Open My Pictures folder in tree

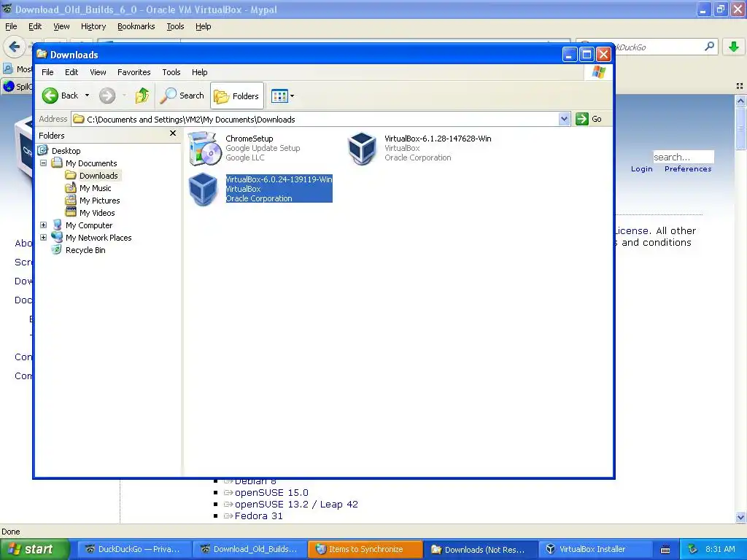[x=99, y=201]
